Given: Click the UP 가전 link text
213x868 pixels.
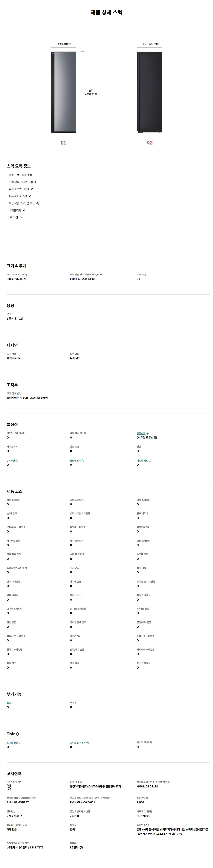Looking at the screenshot, I should [x=11, y=461].
